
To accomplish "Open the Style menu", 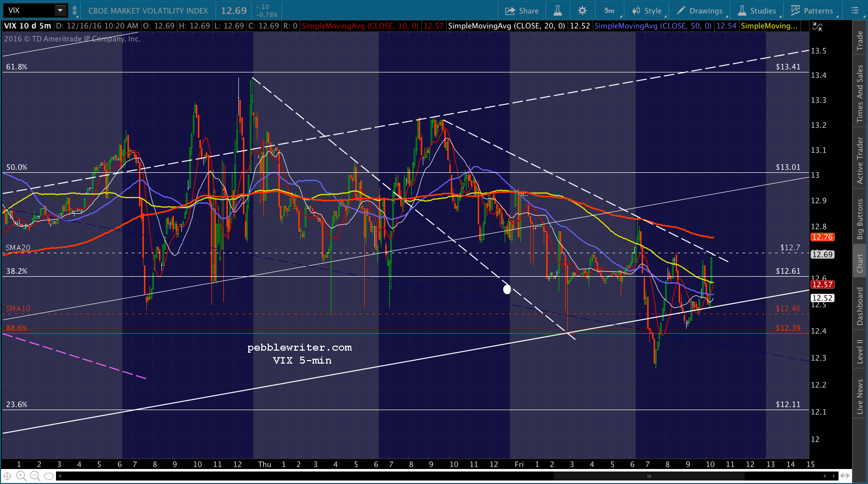I will 647,10.
